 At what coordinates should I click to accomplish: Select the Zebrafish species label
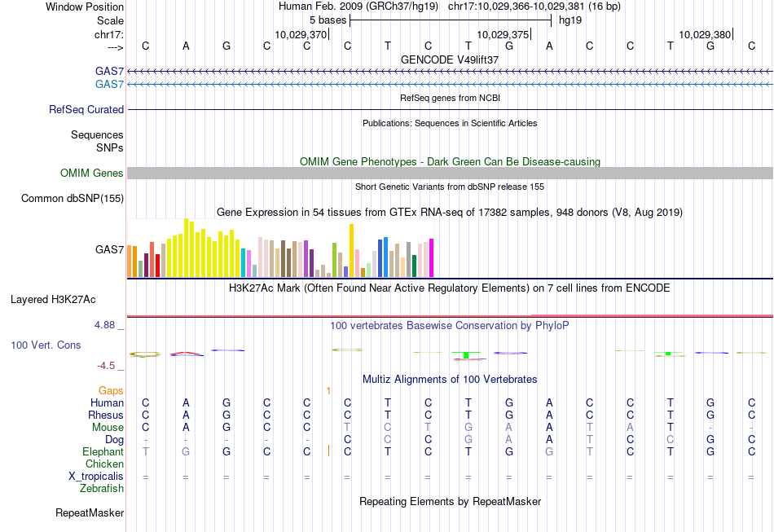pyautogui.click(x=102, y=488)
